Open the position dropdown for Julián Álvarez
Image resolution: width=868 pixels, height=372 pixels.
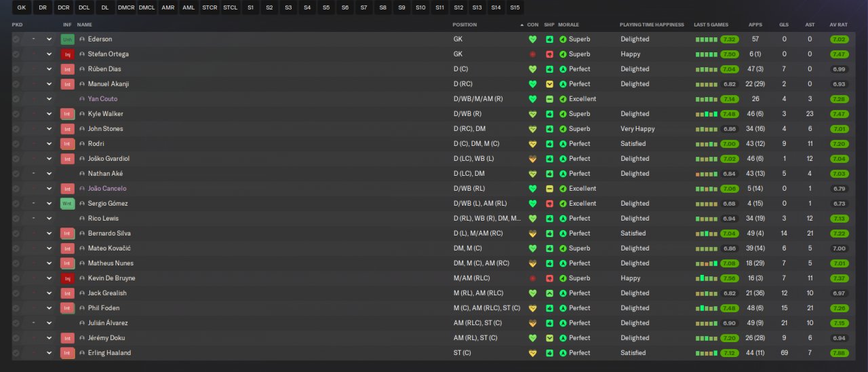[49, 323]
